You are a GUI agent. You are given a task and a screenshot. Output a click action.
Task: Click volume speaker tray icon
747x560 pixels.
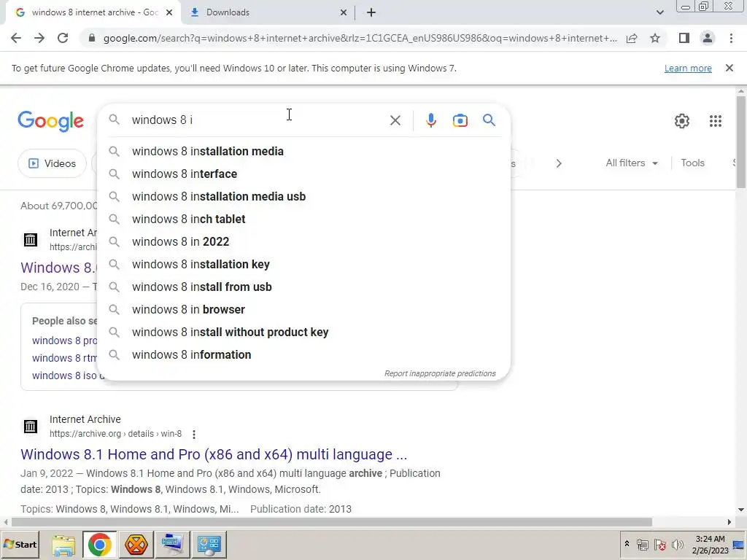click(678, 544)
